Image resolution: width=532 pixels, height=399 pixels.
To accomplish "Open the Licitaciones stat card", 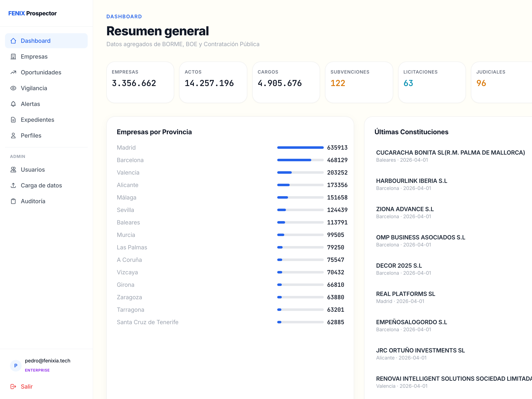I will coord(432,82).
